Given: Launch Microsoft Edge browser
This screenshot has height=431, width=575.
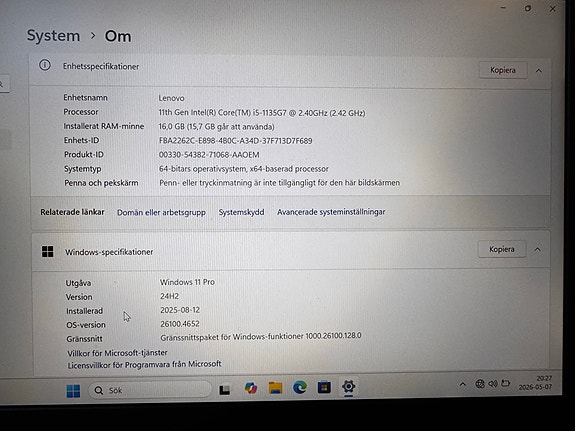Looking at the screenshot, I should 300,387.
